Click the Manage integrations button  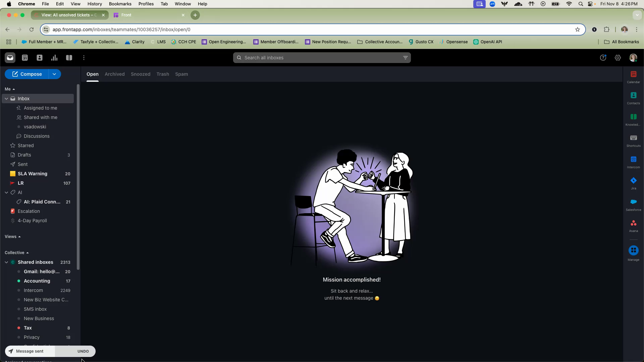[633, 253]
